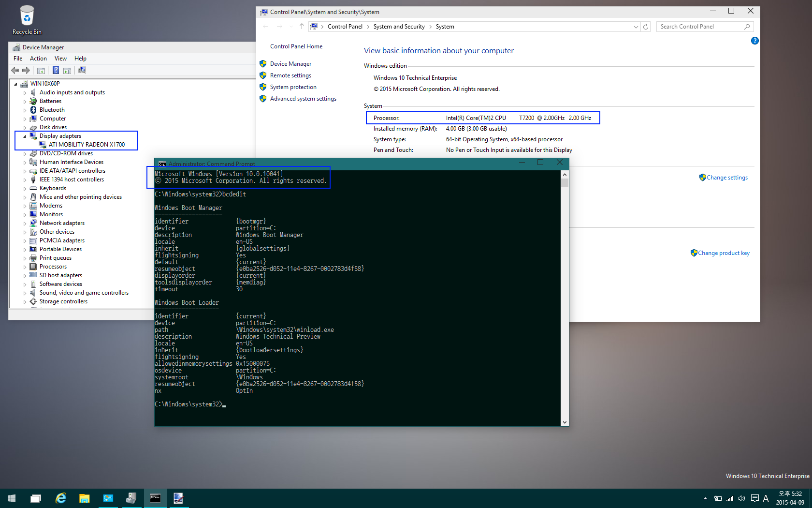Open the Start menu
This screenshot has width=812, height=508.
pyautogui.click(x=12, y=498)
